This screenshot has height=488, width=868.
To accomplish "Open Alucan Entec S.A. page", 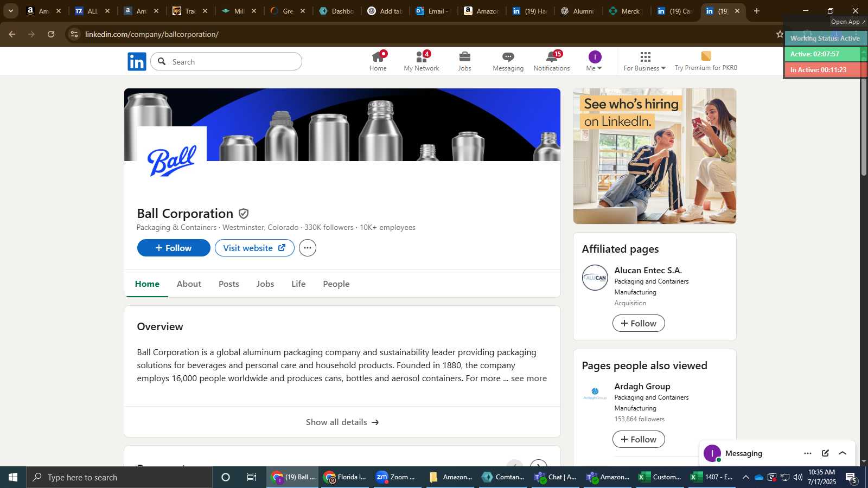I will pyautogui.click(x=648, y=270).
